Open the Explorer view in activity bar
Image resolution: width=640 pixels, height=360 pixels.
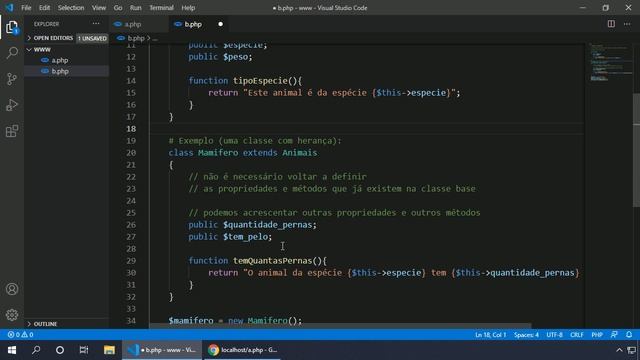pyautogui.click(x=12, y=27)
